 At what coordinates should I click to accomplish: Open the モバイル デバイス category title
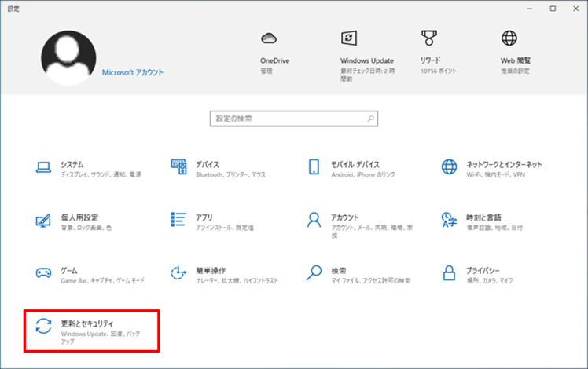(x=355, y=164)
